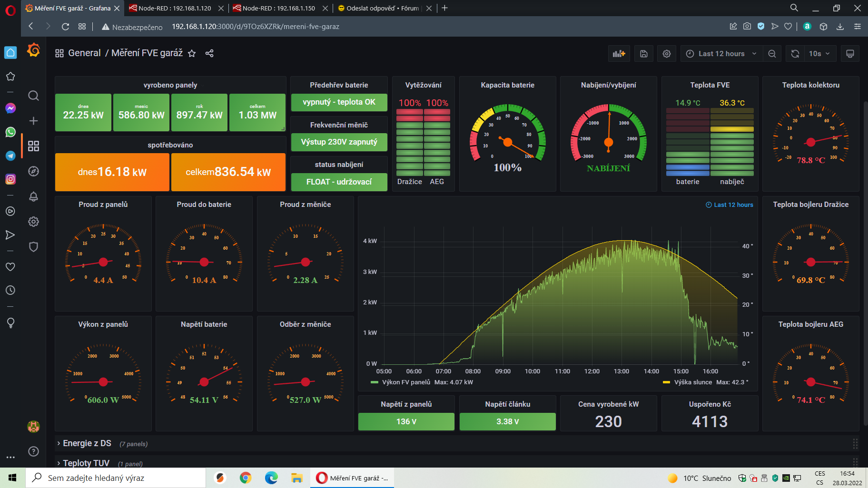This screenshot has width=868, height=488.
Task: Switch to the Odeslat odpověď Fórum tab
Action: [x=382, y=8]
